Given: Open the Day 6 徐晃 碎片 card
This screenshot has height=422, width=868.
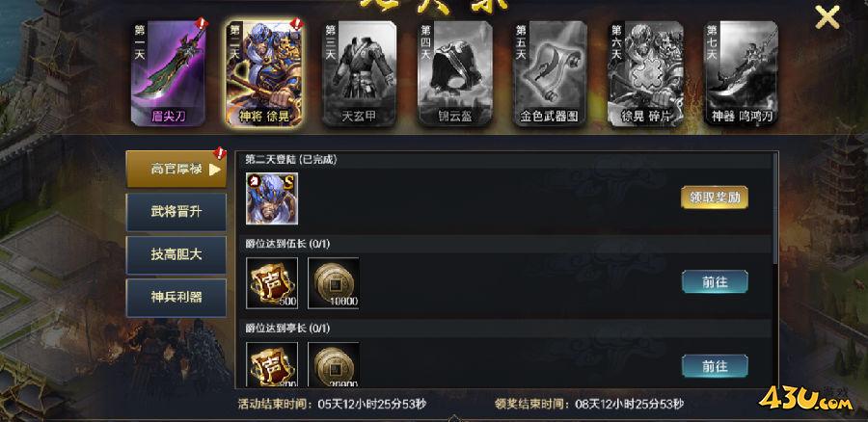Looking at the screenshot, I should 645,73.
